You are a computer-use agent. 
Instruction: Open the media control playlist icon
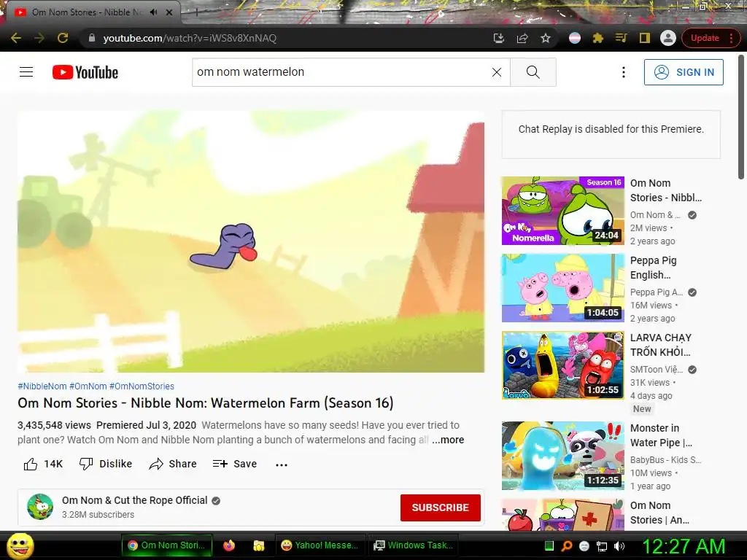pyautogui.click(x=621, y=38)
